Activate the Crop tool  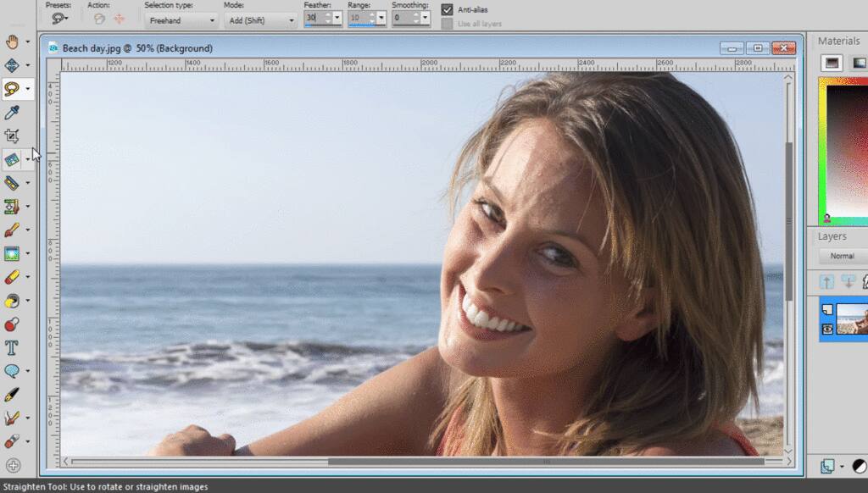12,136
